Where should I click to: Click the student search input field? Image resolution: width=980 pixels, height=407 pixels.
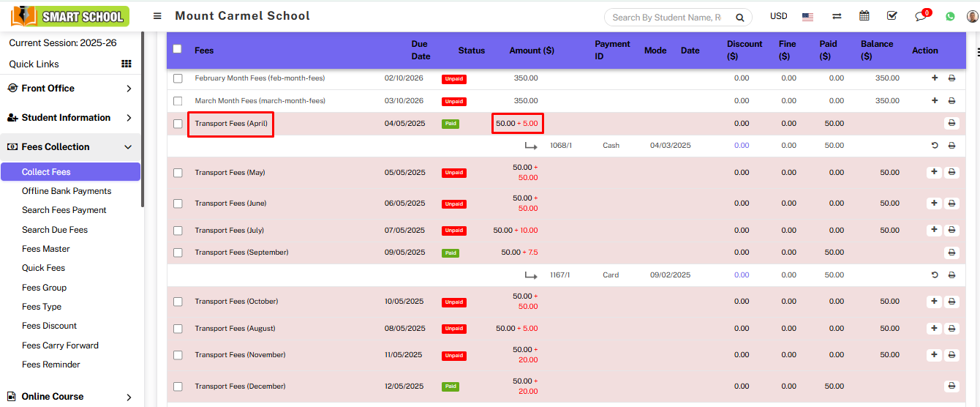point(666,18)
